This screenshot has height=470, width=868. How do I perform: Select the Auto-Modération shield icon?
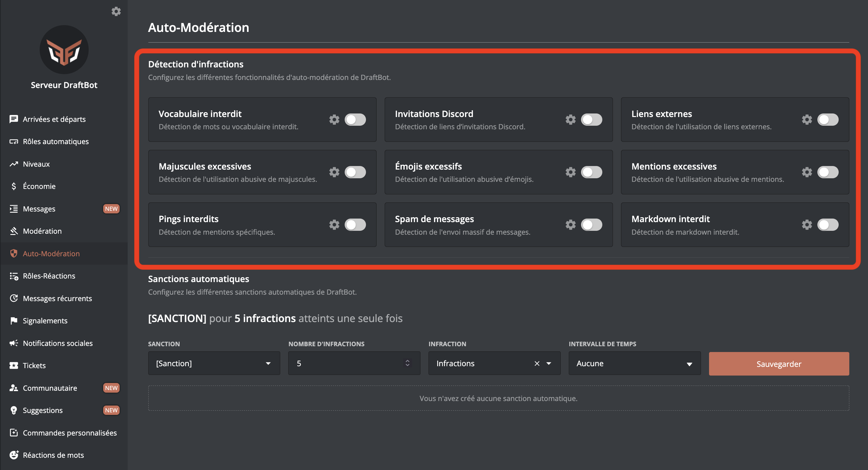[14, 253]
